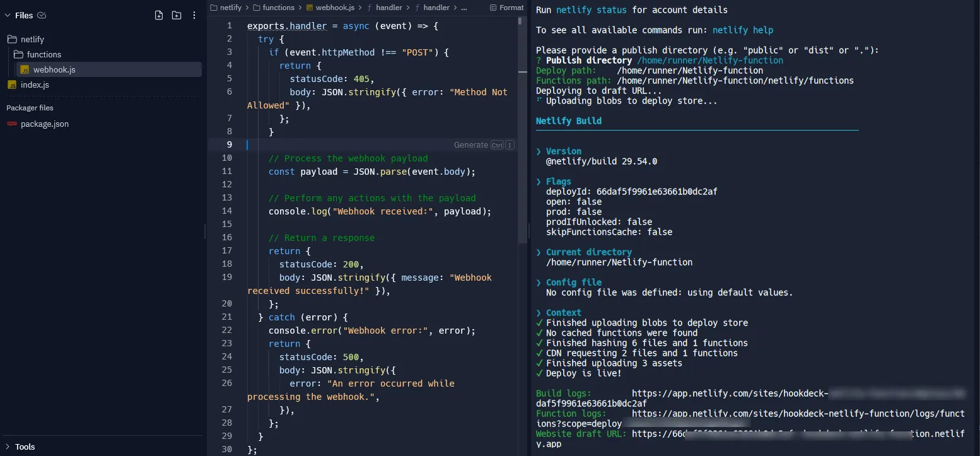Click the last handler breadcrumb before the ellipsis
The height and width of the screenshot is (456, 980).
click(x=431, y=8)
